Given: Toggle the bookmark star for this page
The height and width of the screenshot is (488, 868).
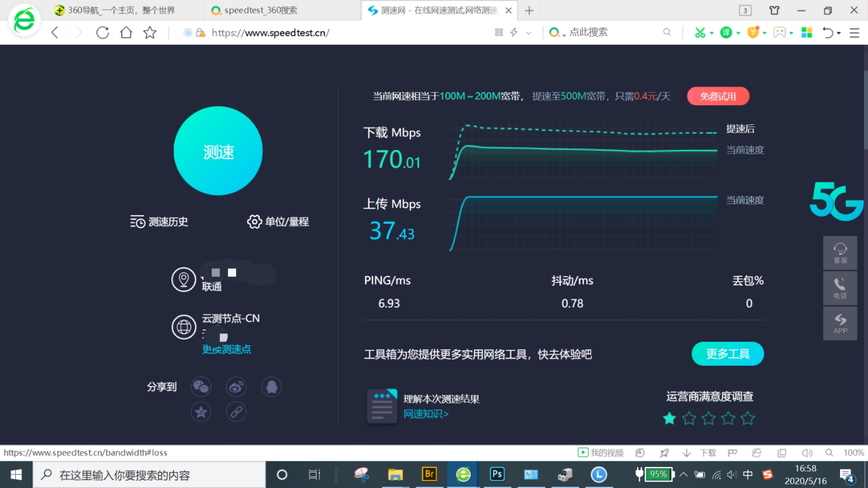Looking at the screenshot, I should tap(150, 32).
